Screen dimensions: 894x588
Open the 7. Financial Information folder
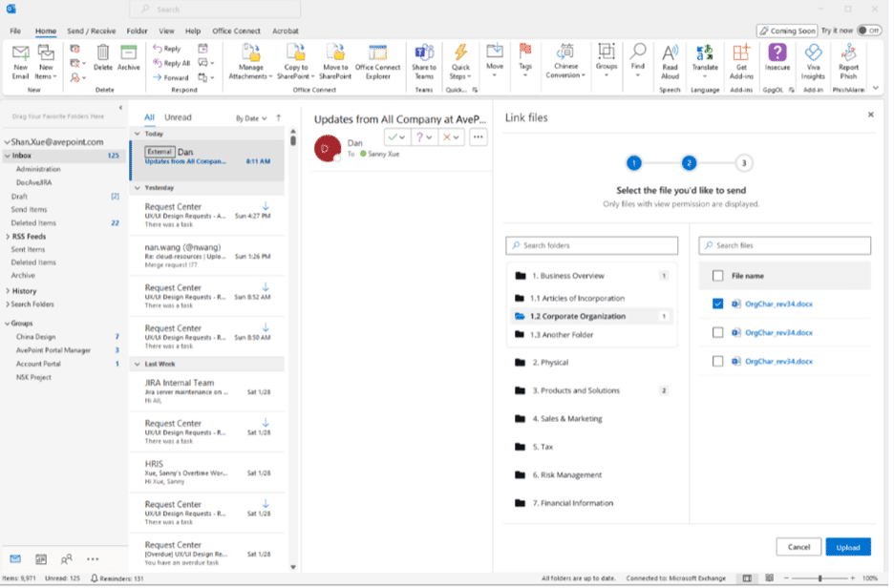(x=591, y=503)
